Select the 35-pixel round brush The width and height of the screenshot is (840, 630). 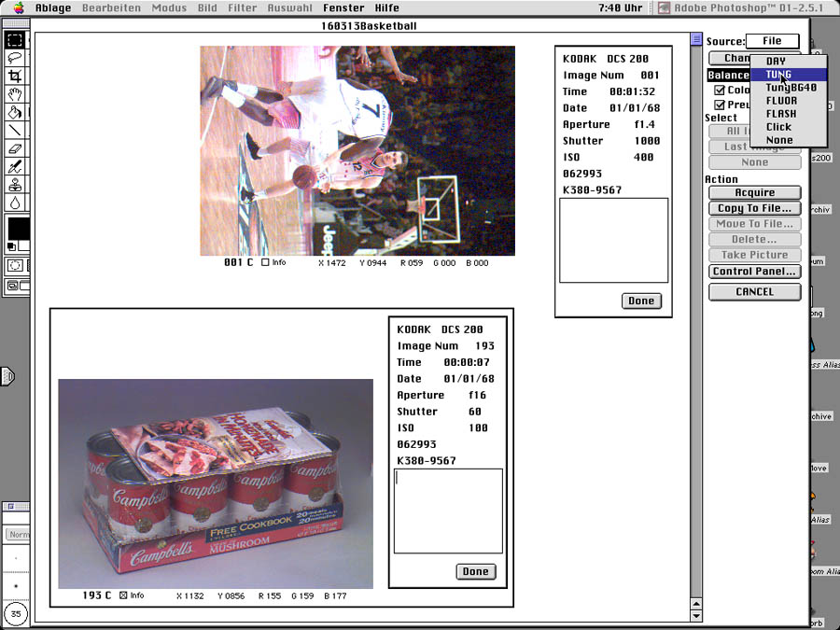(x=16, y=614)
